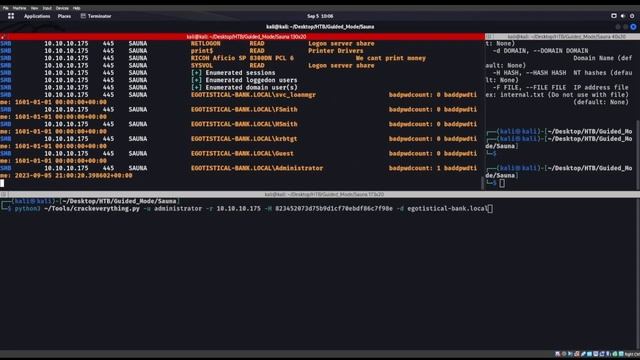Click the FSmith user entry
The image size is (640, 360).
(x=244, y=110)
